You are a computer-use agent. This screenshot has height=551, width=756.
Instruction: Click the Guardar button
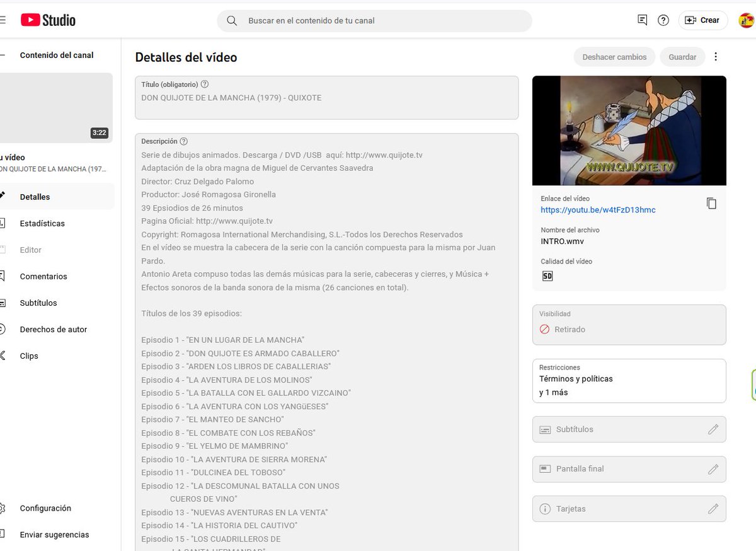682,57
